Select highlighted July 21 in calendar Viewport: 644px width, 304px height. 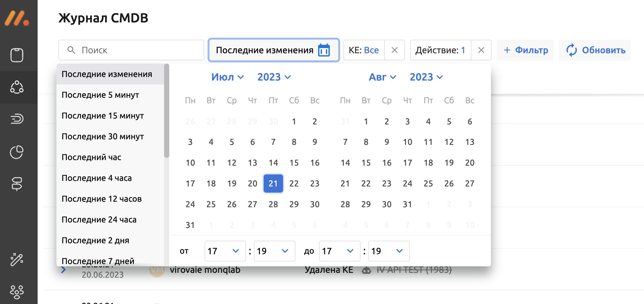273,184
